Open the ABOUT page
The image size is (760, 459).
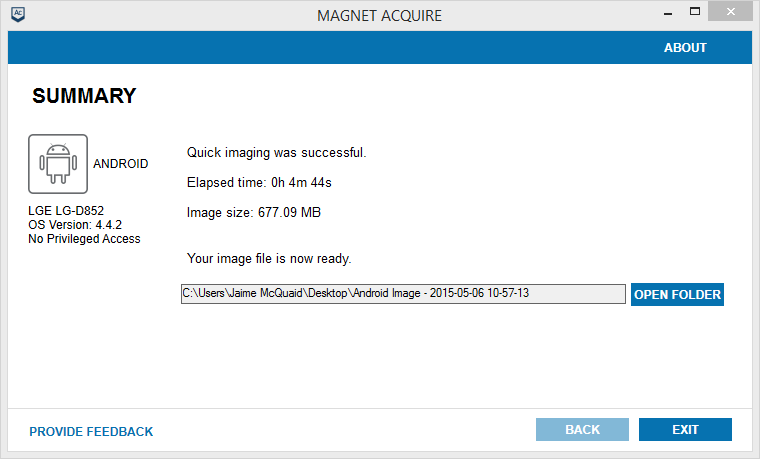coord(685,47)
